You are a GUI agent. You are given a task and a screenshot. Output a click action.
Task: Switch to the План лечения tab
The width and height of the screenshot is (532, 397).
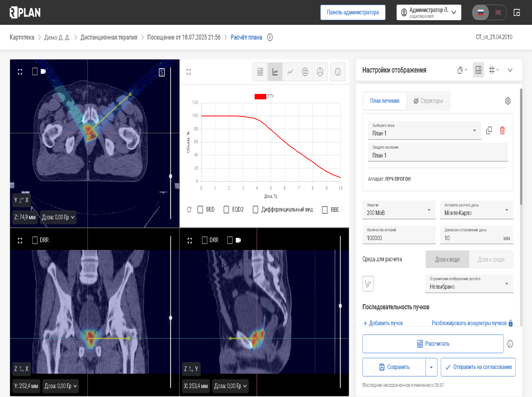point(384,101)
